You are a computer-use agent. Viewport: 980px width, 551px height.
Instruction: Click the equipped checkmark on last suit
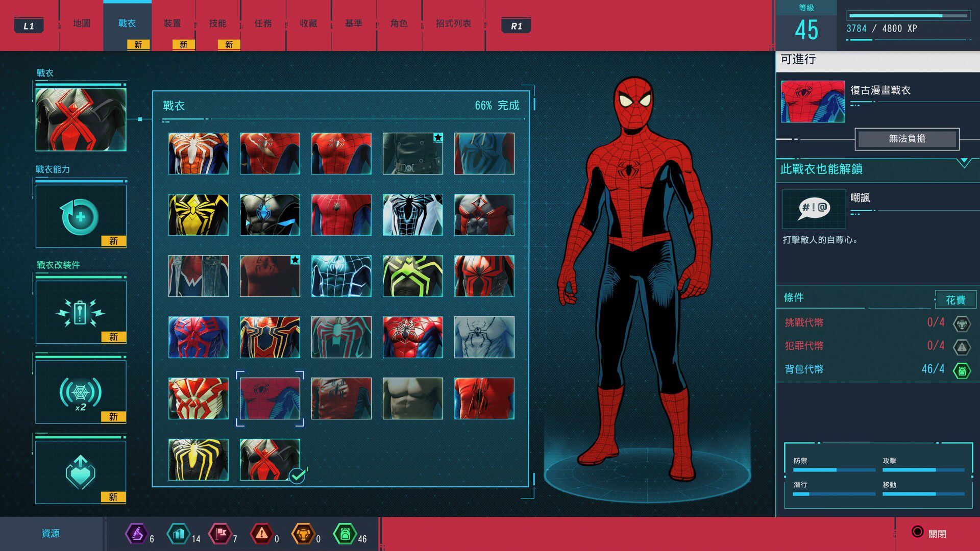297,475
